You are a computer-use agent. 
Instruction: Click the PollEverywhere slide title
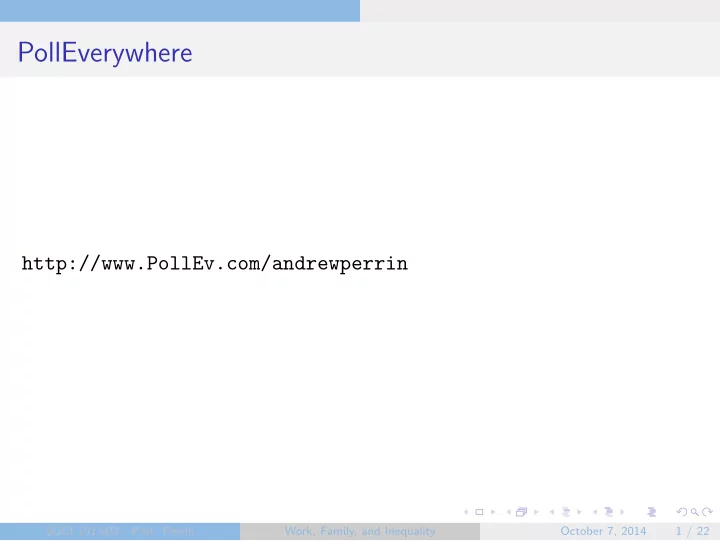tap(105, 53)
